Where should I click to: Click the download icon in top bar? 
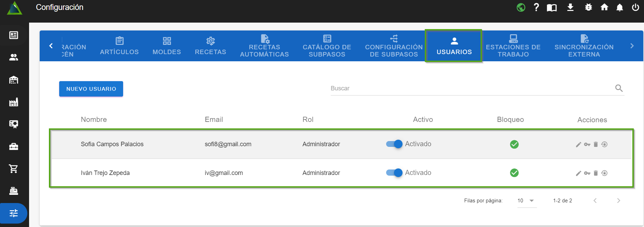(x=570, y=7)
